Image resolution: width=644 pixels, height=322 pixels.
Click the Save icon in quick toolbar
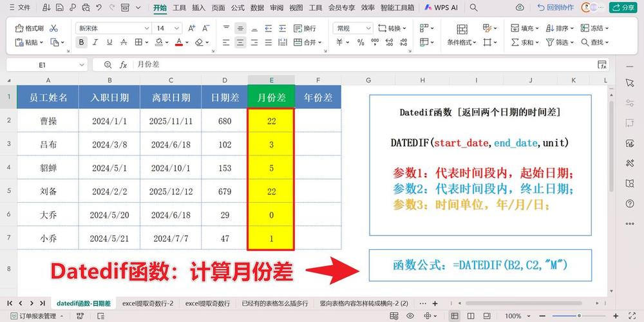click(59, 7)
